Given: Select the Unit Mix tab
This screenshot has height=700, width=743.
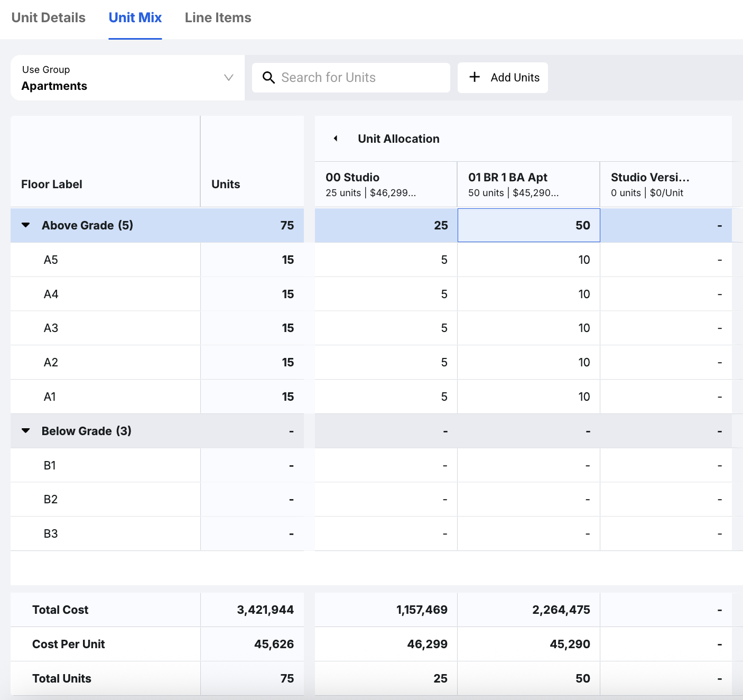Looking at the screenshot, I should pos(135,18).
